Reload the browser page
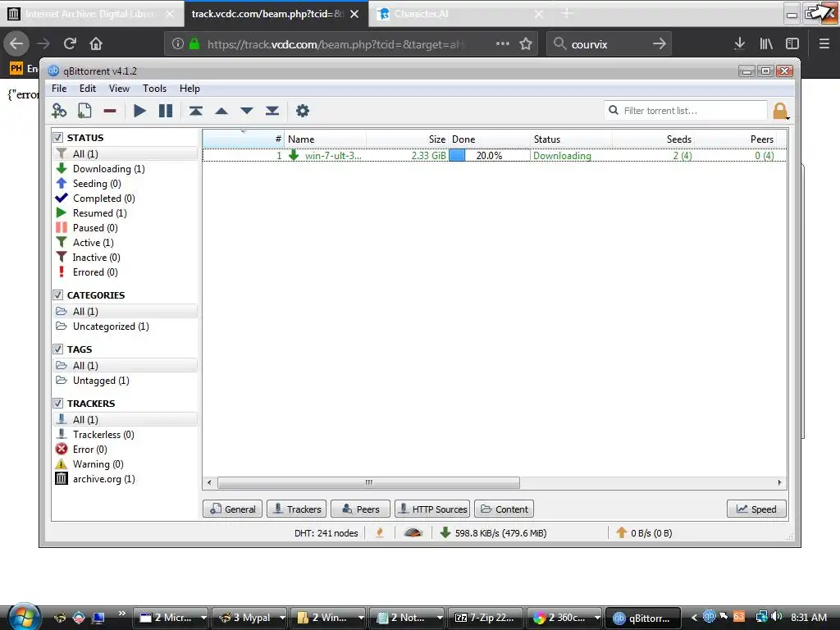 pyautogui.click(x=71, y=43)
